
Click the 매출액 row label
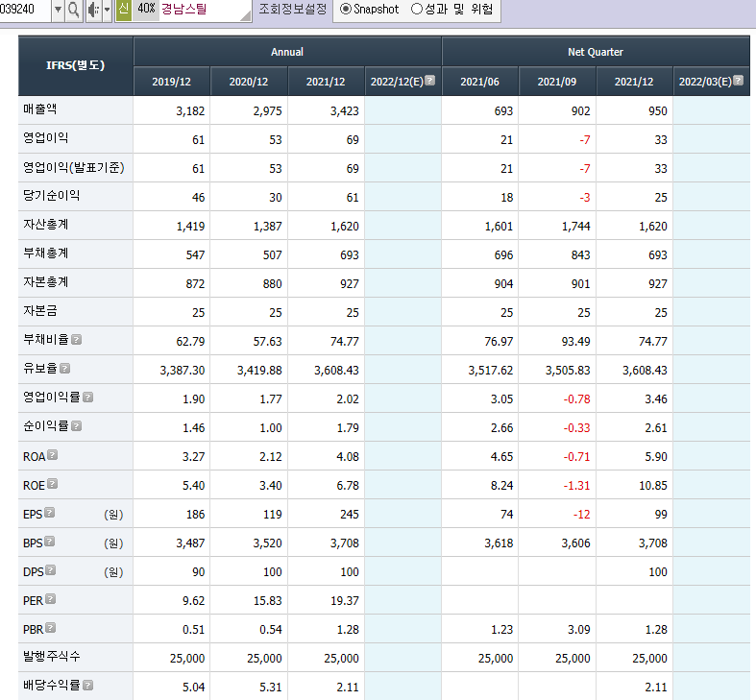pyautogui.click(x=40, y=109)
